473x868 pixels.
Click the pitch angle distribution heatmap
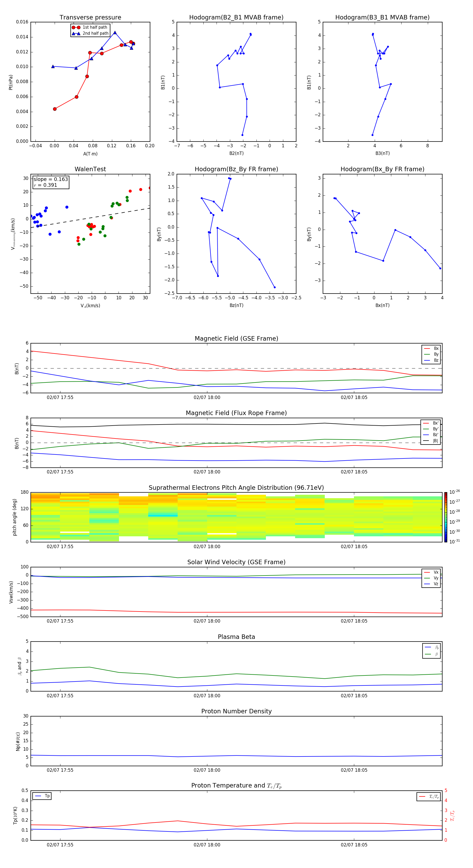[236, 517]
